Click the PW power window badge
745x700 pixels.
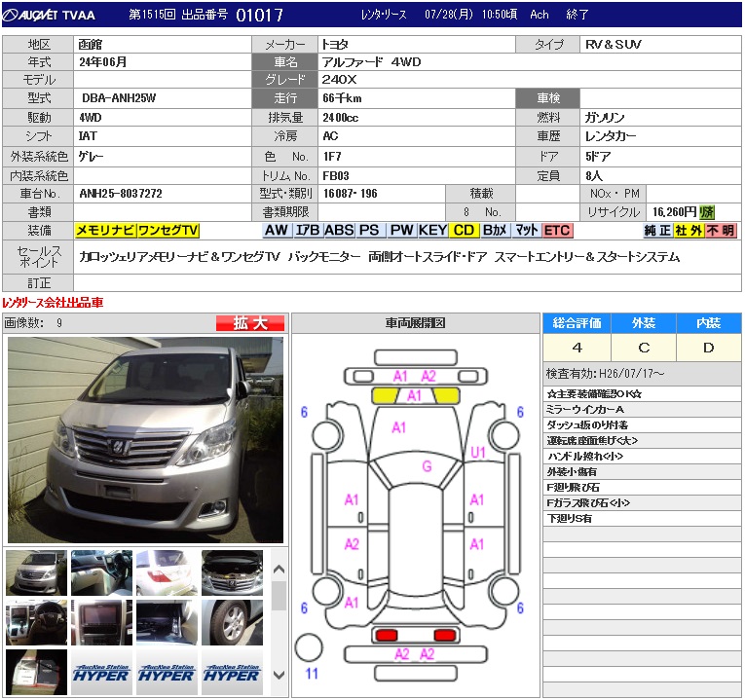tap(401, 231)
